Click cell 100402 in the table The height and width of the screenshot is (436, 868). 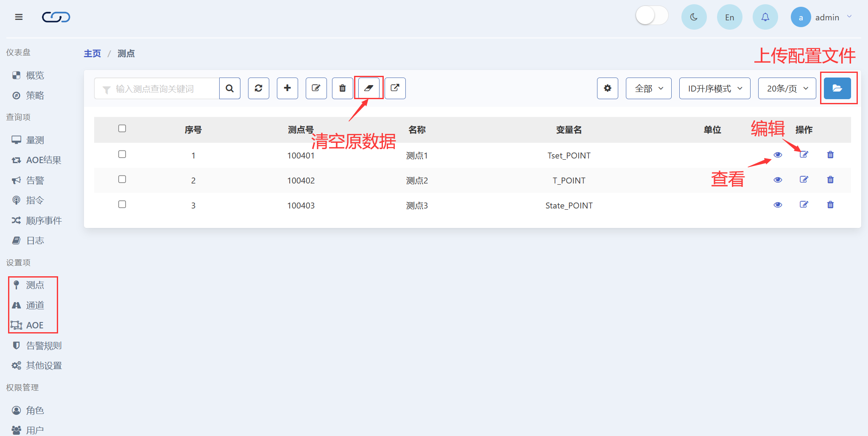[x=301, y=181]
